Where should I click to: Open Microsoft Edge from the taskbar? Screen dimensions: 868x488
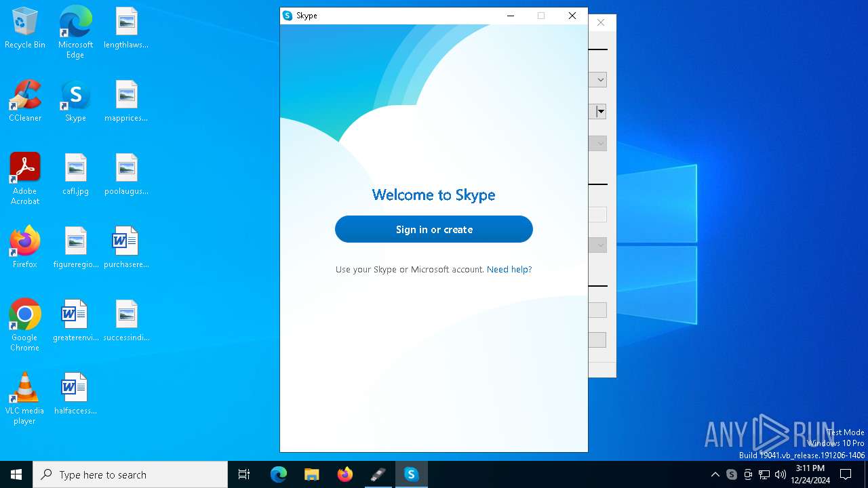point(279,474)
